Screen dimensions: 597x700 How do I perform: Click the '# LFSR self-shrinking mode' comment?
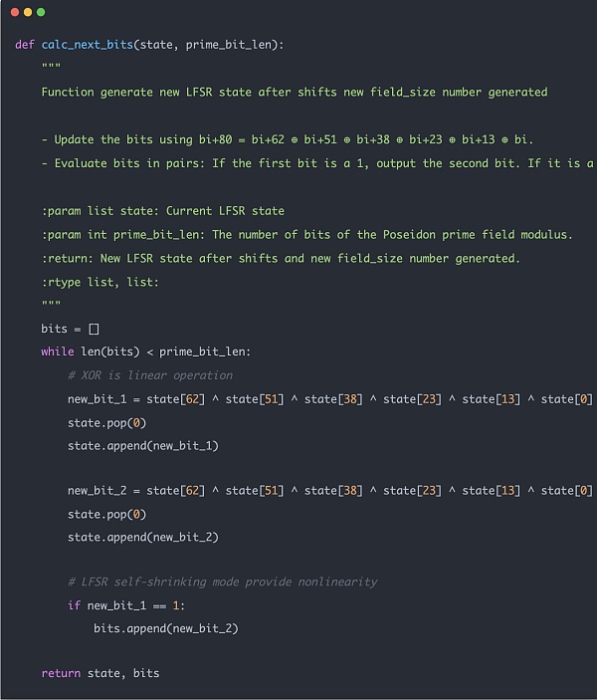click(222, 582)
